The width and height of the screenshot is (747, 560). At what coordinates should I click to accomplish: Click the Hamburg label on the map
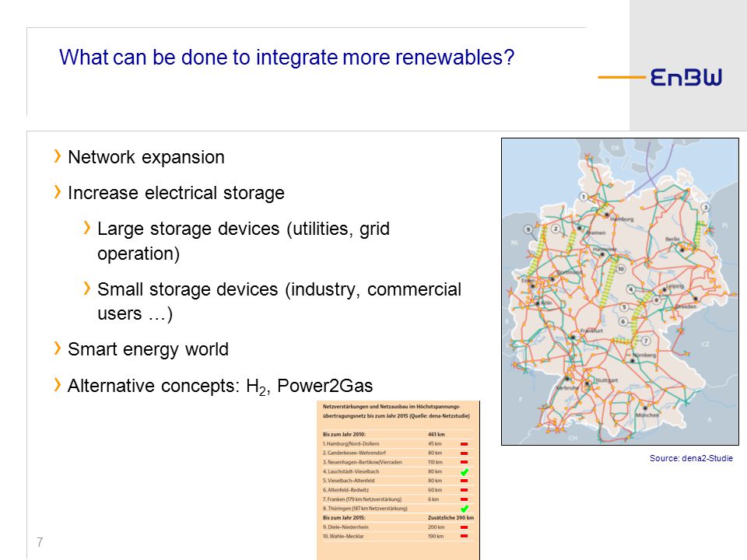622,219
